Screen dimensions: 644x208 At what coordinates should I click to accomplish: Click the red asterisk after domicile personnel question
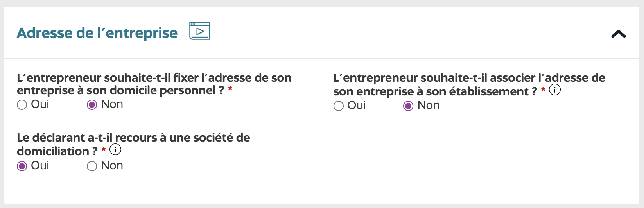(230, 89)
